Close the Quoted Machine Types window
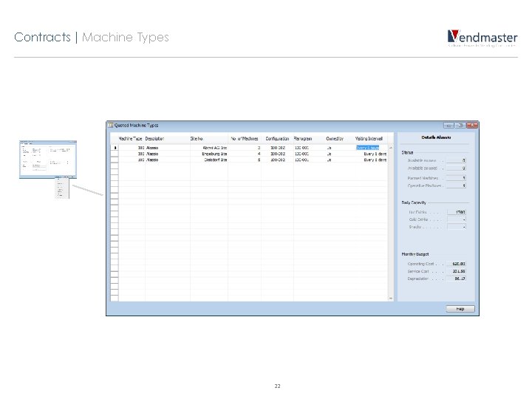532x399 pixels. click(x=472, y=125)
